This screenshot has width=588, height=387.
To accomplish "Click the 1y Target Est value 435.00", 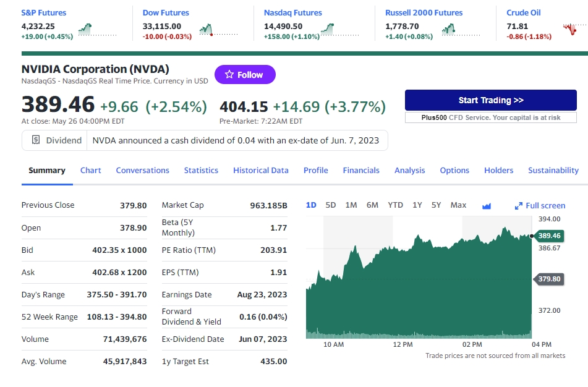I will pos(274,362).
